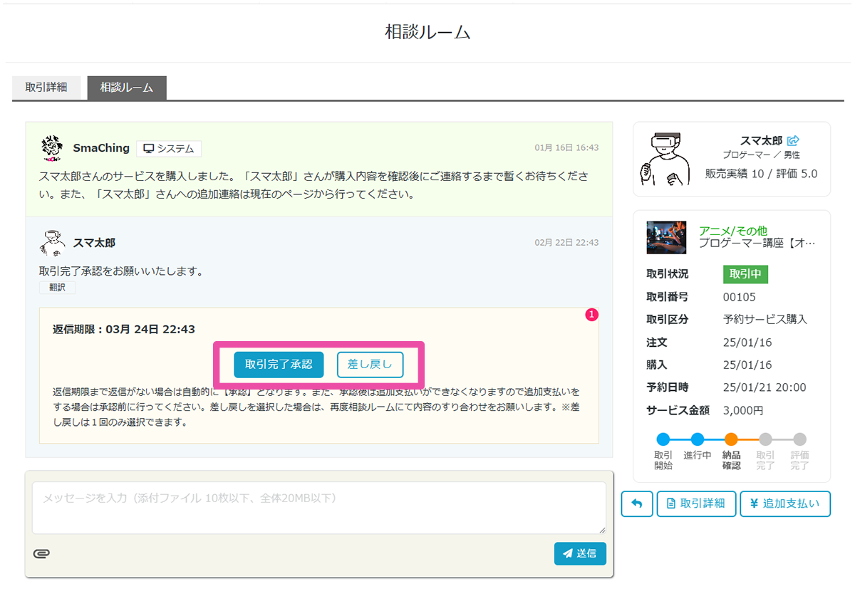The width and height of the screenshot is (855, 616).
Task: Select the 相談ルーム tab
Action: point(126,87)
